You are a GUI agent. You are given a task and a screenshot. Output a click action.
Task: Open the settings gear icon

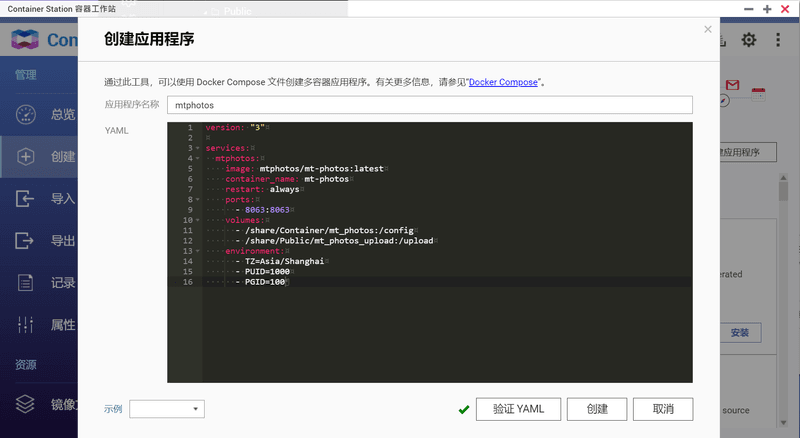(748, 40)
